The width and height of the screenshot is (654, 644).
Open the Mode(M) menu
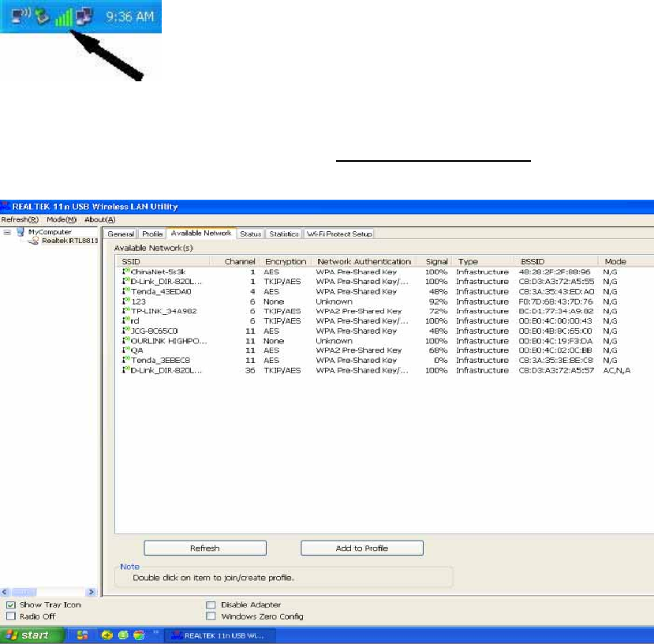pos(62,219)
